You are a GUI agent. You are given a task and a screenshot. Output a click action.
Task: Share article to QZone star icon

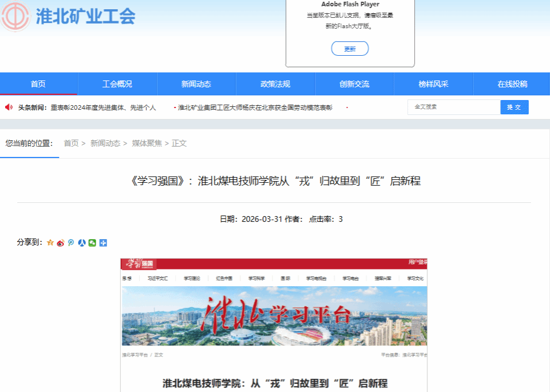(50, 243)
